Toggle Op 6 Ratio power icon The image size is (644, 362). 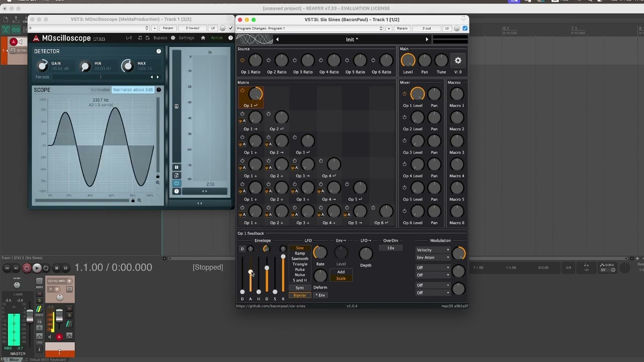pyautogui.click(x=373, y=60)
